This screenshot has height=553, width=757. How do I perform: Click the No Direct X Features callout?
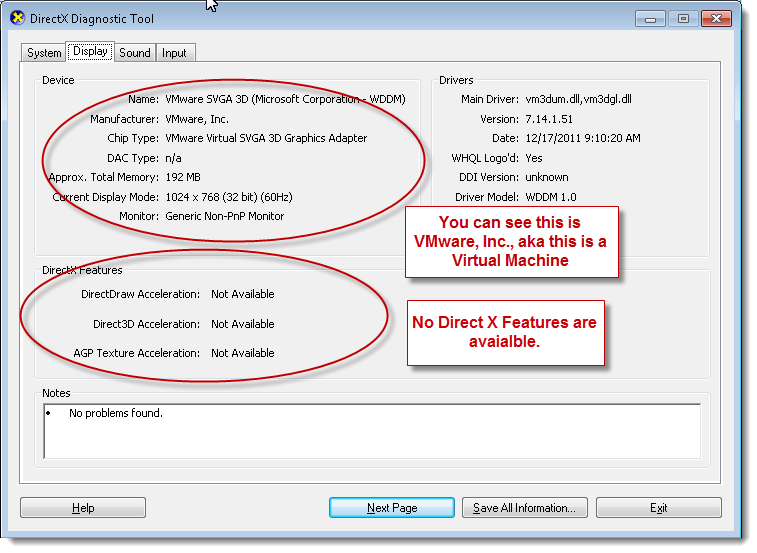click(504, 332)
